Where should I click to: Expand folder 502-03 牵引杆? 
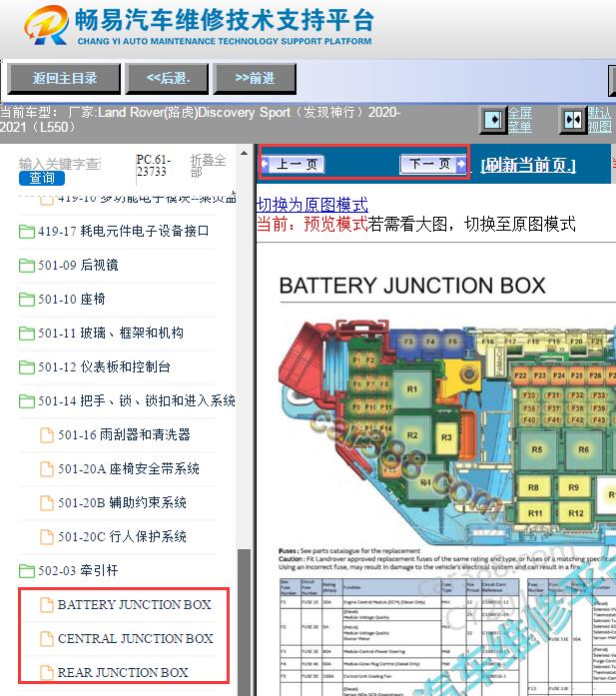78,571
